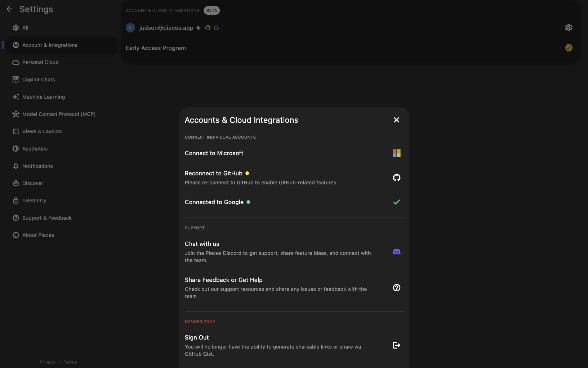Viewport: 588px width, 368px height.
Task: Click the Google icon next to account email
Action: [x=217, y=28]
